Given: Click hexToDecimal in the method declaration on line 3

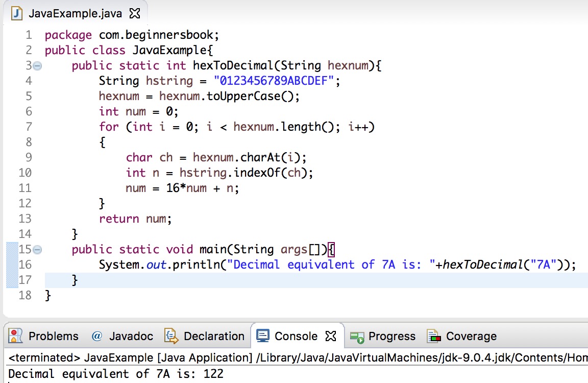Looking at the screenshot, I should 233,66.
